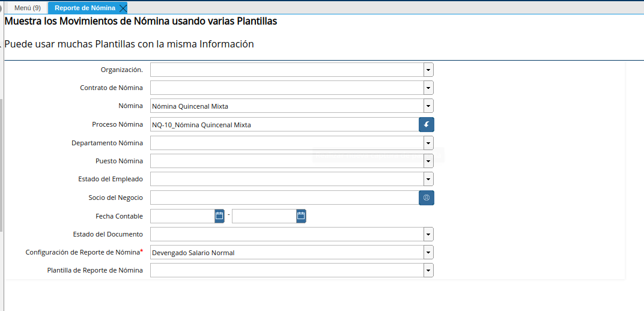Click the Fecha Contable start date field

pyautogui.click(x=183, y=216)
